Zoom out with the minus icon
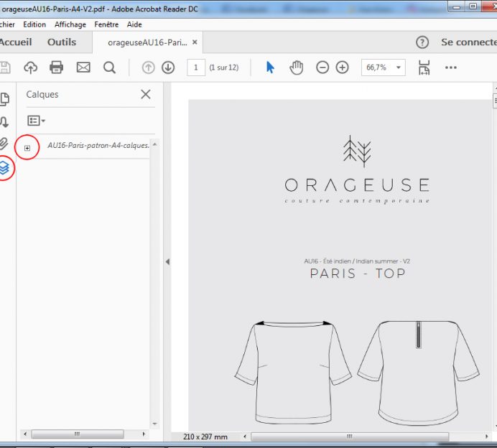Image resolution: width=497 pixels, height=448 pixels. (x=322, y=67)
